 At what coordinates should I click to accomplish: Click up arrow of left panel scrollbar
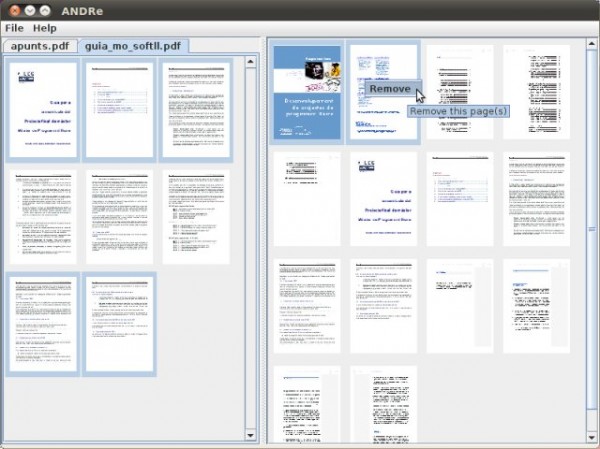(251, 62)
